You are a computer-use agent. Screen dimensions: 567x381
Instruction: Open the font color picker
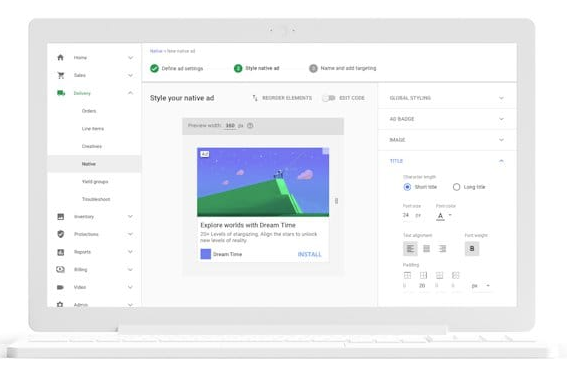click(444, 216)
